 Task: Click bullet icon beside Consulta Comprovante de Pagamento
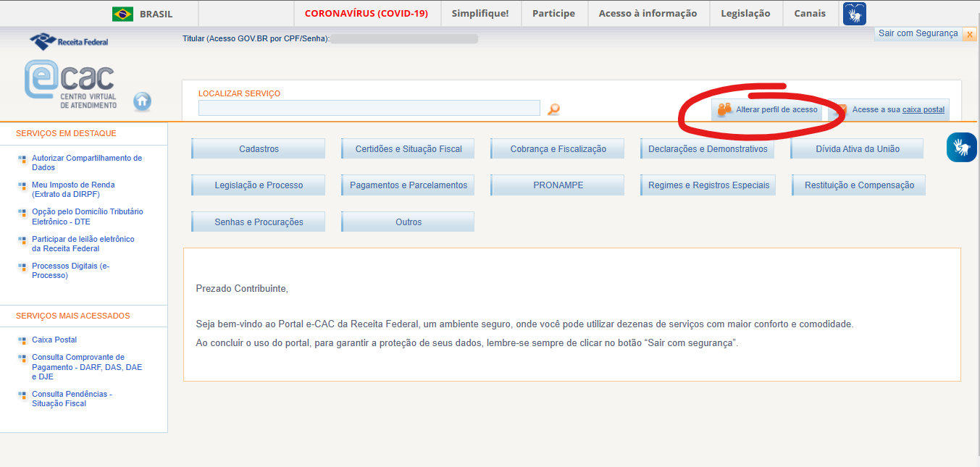[x=22, y=358]
